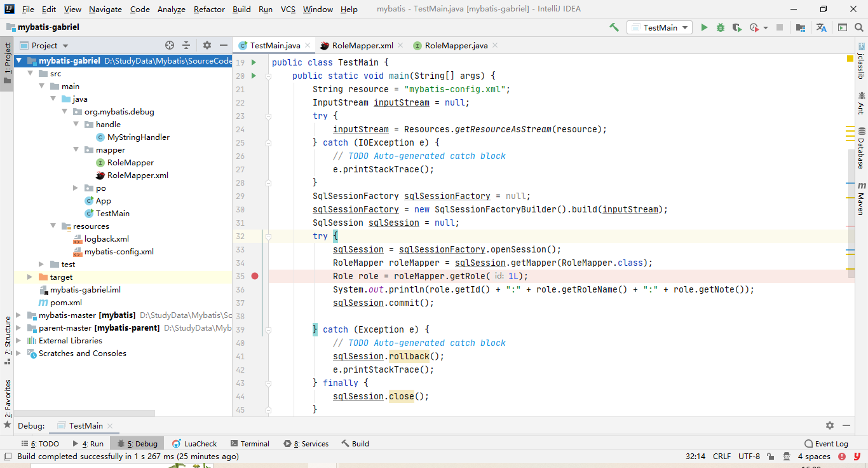
Task: Click the Build Project hammer icon
Action: click(x=614, y=27)
